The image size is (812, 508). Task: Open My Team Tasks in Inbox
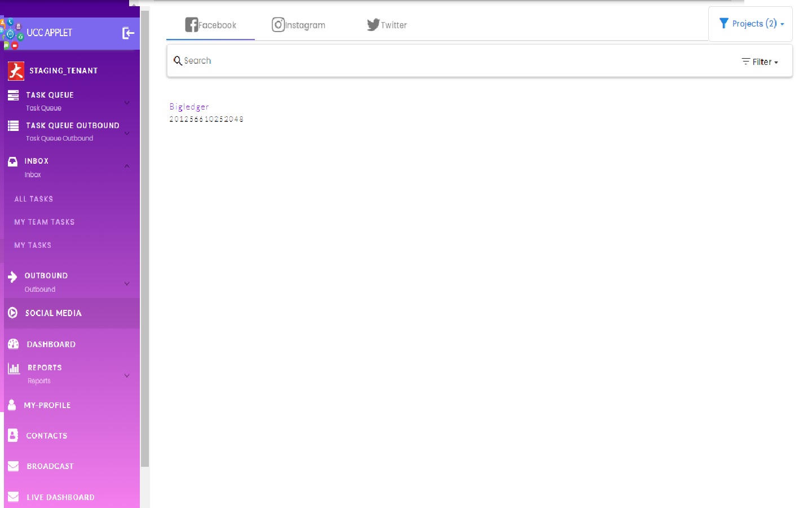point(45,222)
